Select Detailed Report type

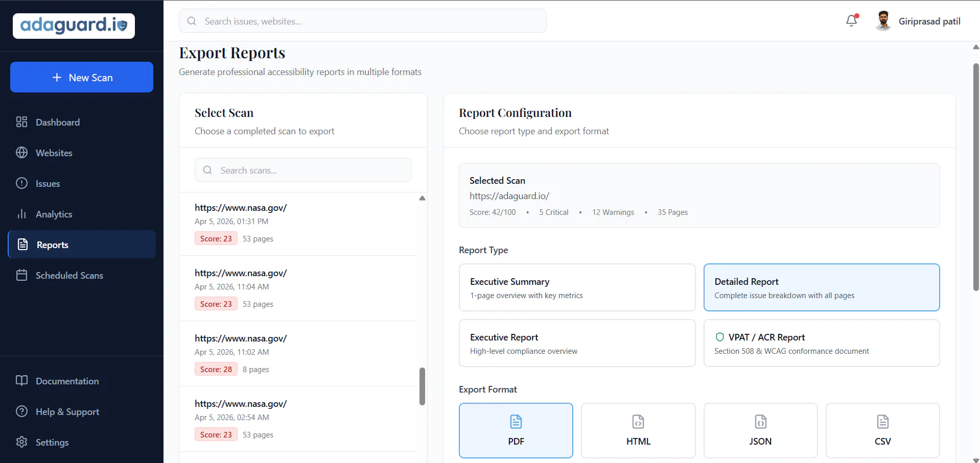(822, 287)
